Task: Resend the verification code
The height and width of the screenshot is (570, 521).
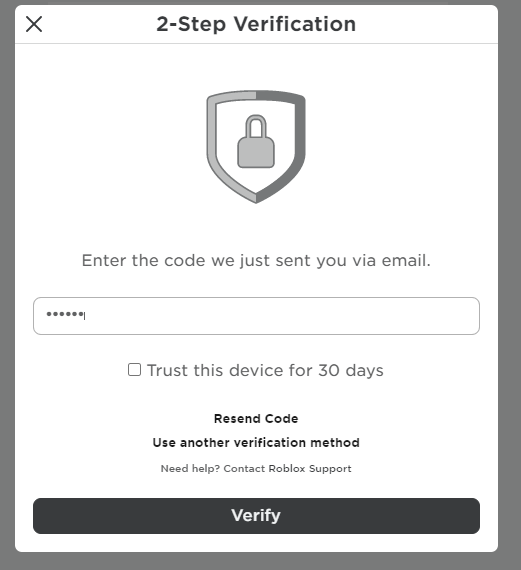Action: point(256,418)
